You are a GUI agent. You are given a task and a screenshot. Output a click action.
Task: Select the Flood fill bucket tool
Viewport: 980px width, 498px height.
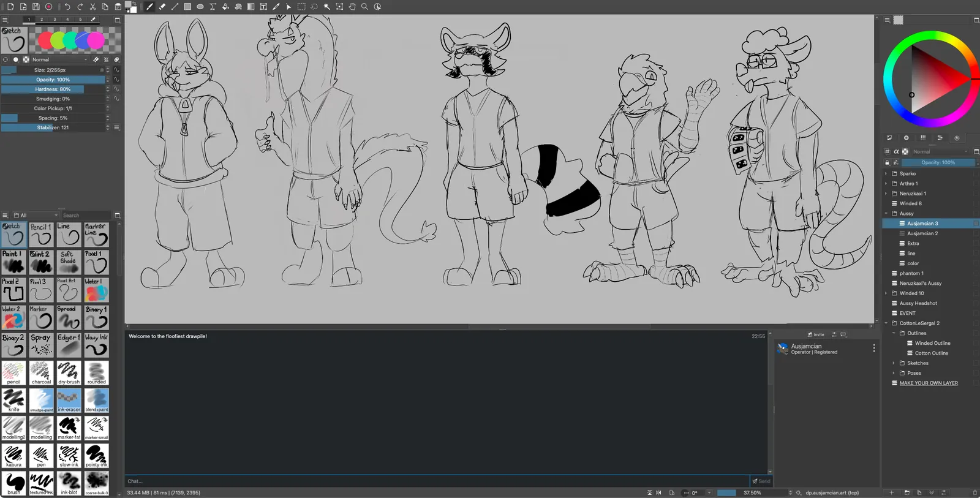[x=225, y=7]
